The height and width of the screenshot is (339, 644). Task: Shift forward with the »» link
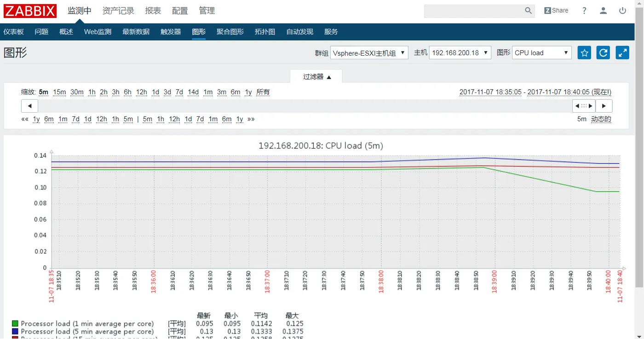tap(251, 119)
